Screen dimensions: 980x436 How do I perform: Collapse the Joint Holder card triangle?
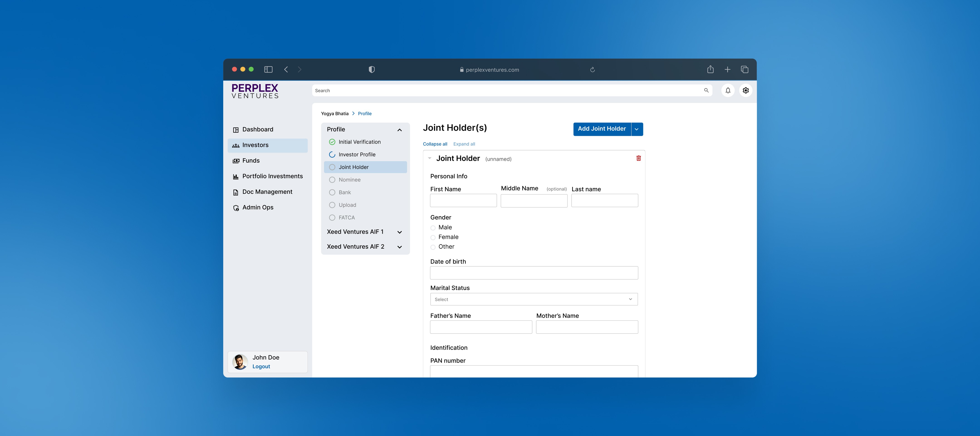(x=429, y=158)
